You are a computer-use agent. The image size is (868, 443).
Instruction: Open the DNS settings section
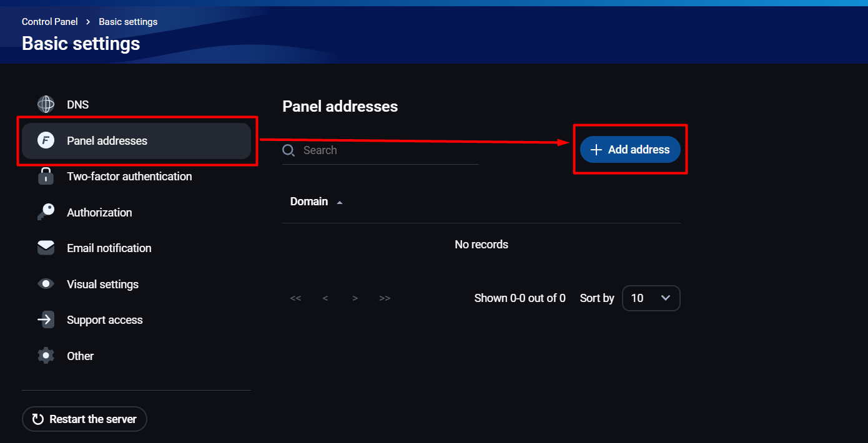(x=136, y=104)
